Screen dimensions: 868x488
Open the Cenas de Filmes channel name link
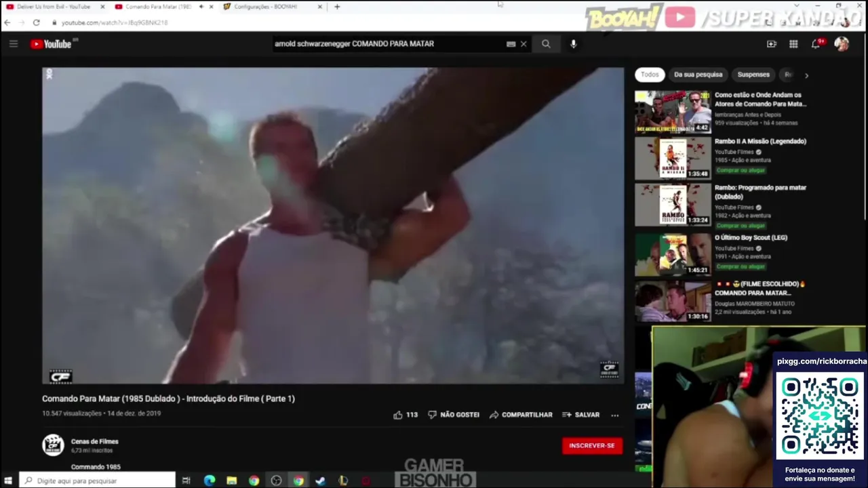coord(94,441)
